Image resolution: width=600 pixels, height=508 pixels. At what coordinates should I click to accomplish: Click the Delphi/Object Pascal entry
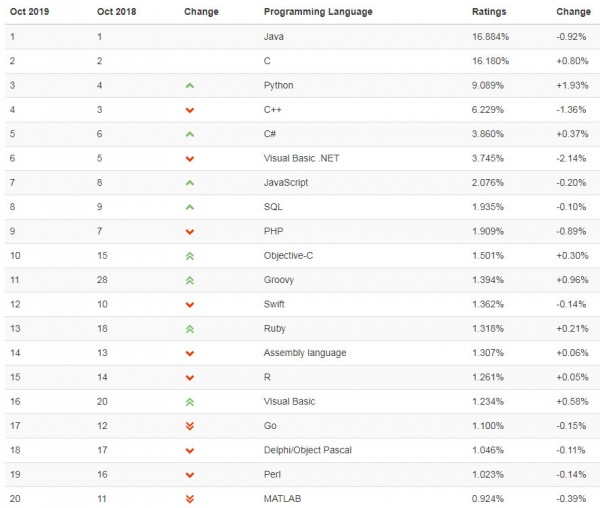pyautogui.click(x=307, y=450)
